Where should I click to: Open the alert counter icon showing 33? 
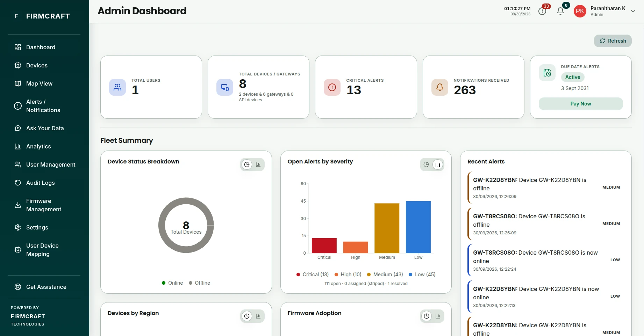[x=542, y=11]
